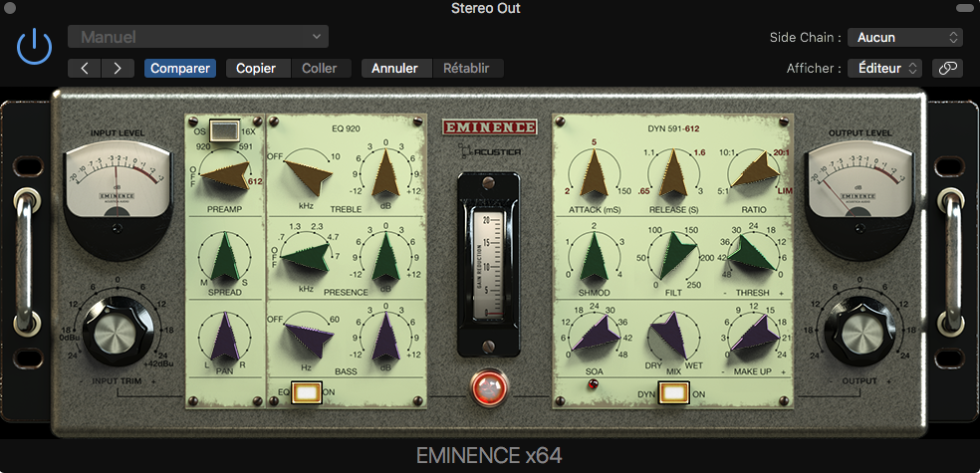
Task: Click the EMINENCE x64 title text
Action: 489,455
